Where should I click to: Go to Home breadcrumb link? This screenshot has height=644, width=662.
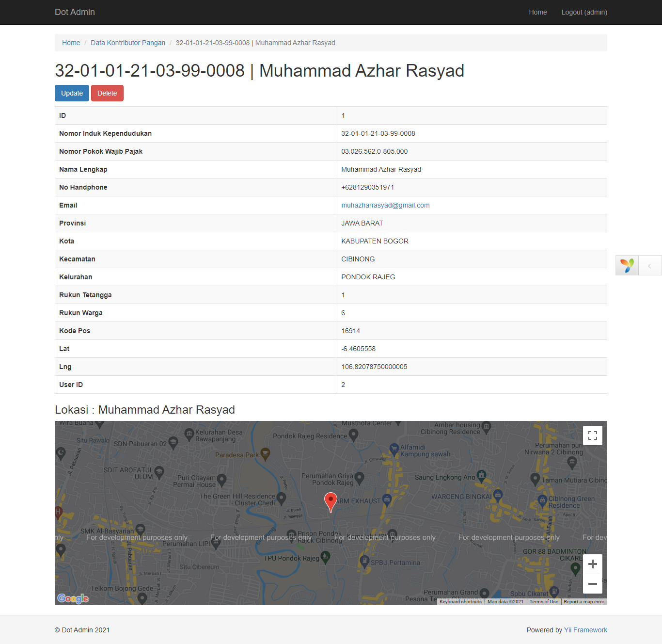point(71,43)
